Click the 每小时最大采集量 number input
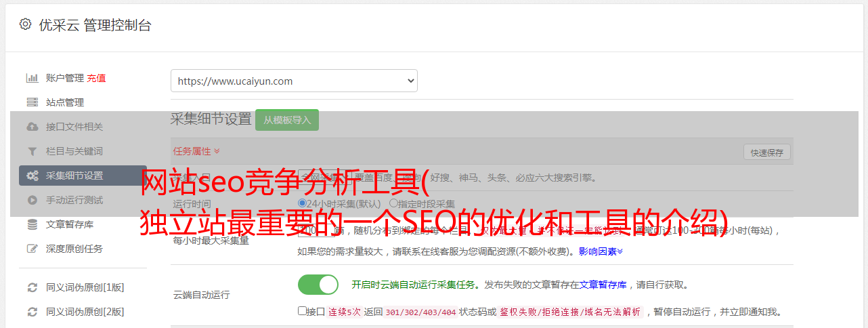Viewport: 868px width, 328px height. pos(316,230)
